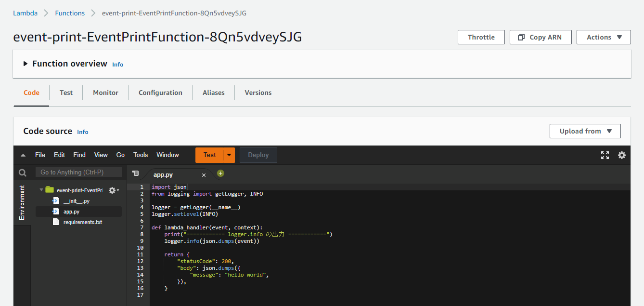The height and width of the screenshot is (306, 644).
Task: Click the app.py editor tab label
Action: tap(163, 175)
